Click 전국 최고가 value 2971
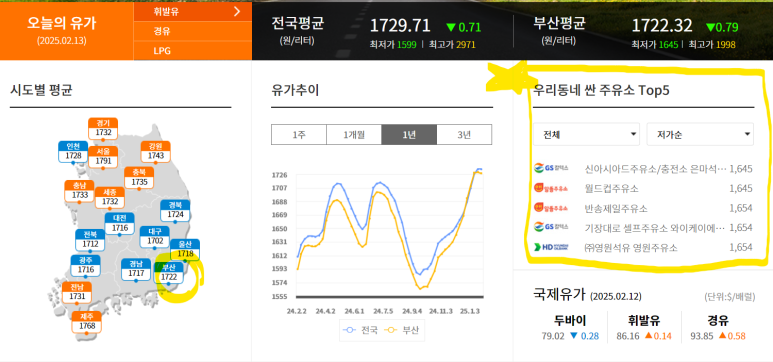773x362 pixels. click(x=466, y=45)
